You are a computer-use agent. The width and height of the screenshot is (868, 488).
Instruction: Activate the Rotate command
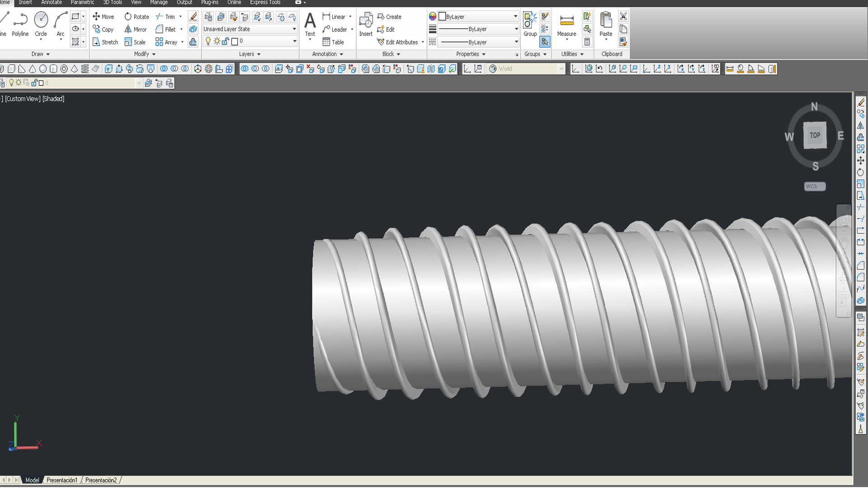tap(137, 17)
